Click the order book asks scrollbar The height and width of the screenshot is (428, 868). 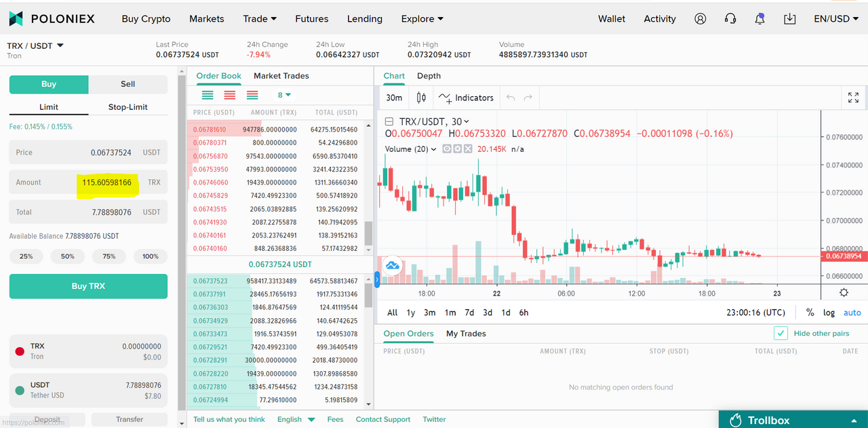[x=369, y=234]
